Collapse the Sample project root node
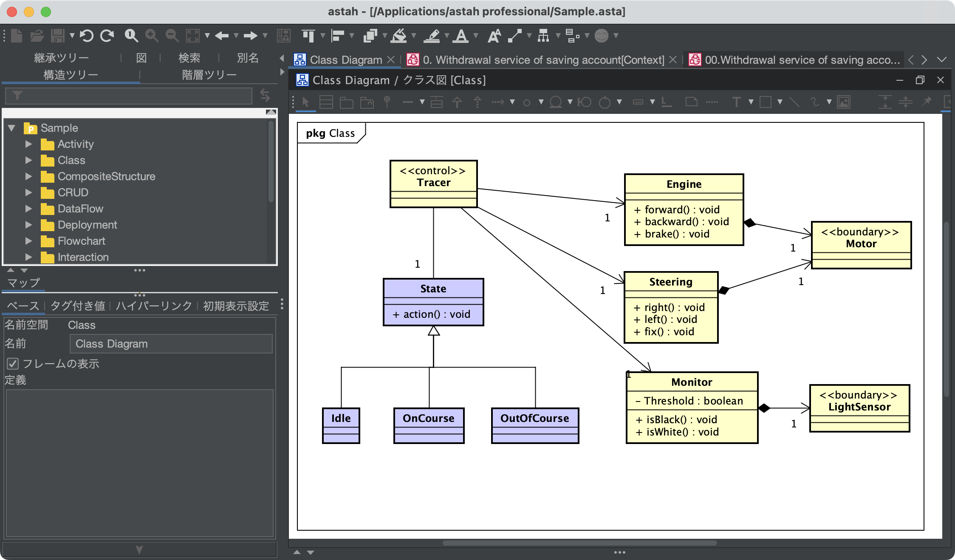Screen dimensions: 955x560 pyautogui.click(x=11, y=128)
